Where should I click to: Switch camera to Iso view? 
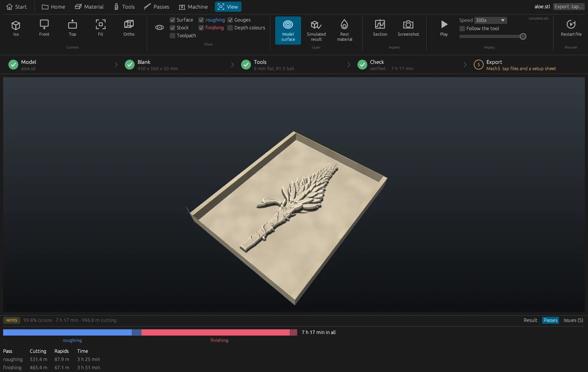click(16, 28)
